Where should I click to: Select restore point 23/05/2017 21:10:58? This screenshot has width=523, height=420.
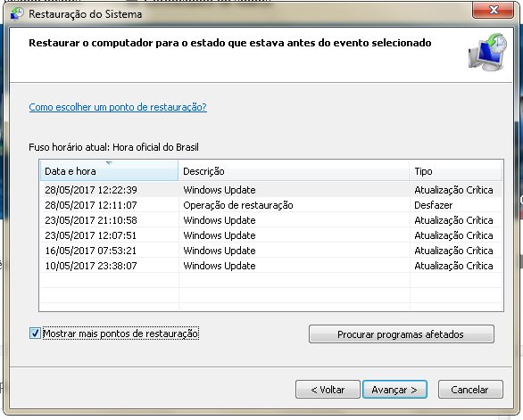[x=270, y=220]
